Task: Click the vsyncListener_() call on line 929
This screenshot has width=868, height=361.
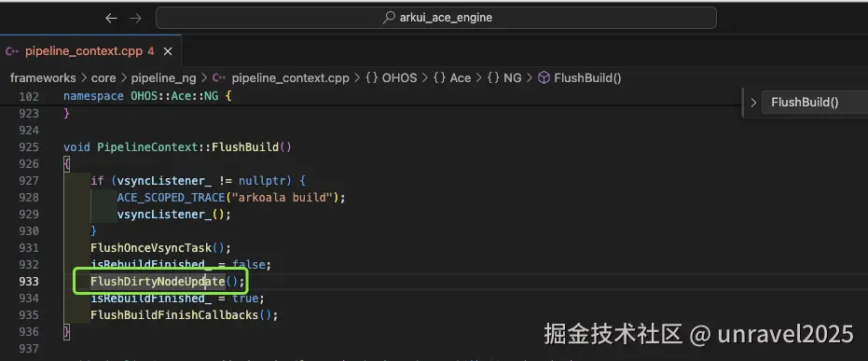Action: pos(173,215)
